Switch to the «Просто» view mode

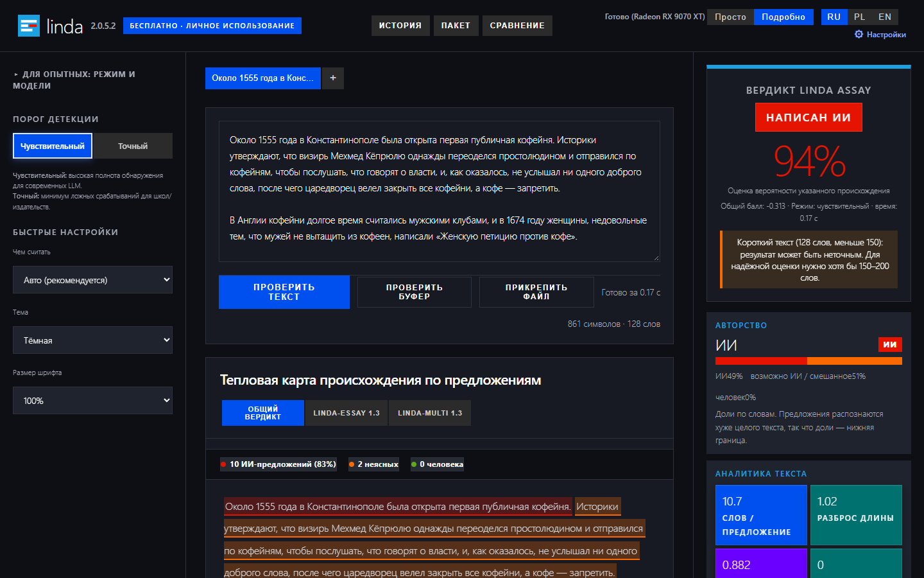730,17
